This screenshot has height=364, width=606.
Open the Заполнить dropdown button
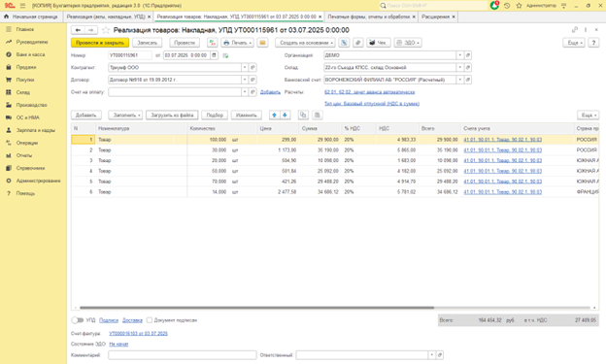point(125,116)
